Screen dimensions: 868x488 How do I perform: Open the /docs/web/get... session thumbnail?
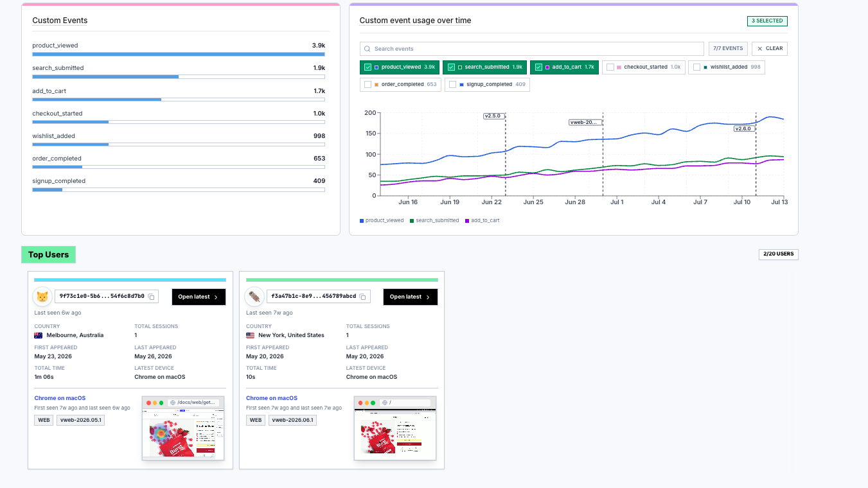[x=183, y=428]
